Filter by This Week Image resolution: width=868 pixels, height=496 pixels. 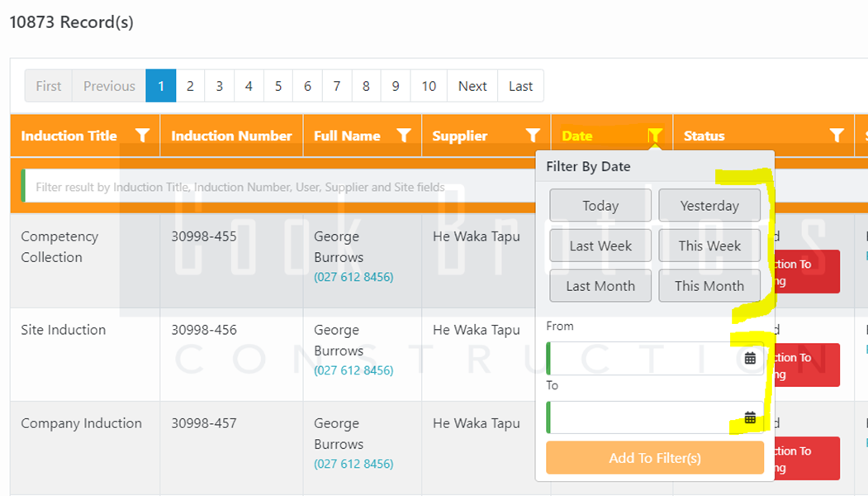pyautogui.click(x=709, y=246)
